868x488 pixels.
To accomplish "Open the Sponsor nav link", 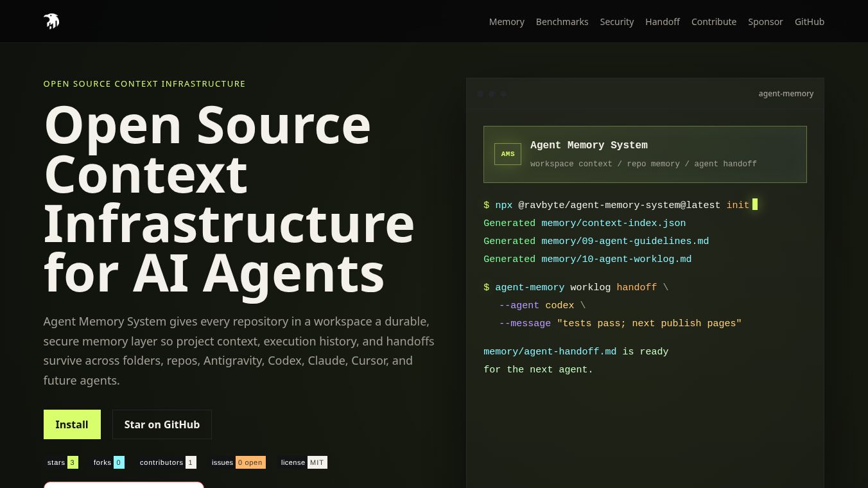I will pos(765,22).
